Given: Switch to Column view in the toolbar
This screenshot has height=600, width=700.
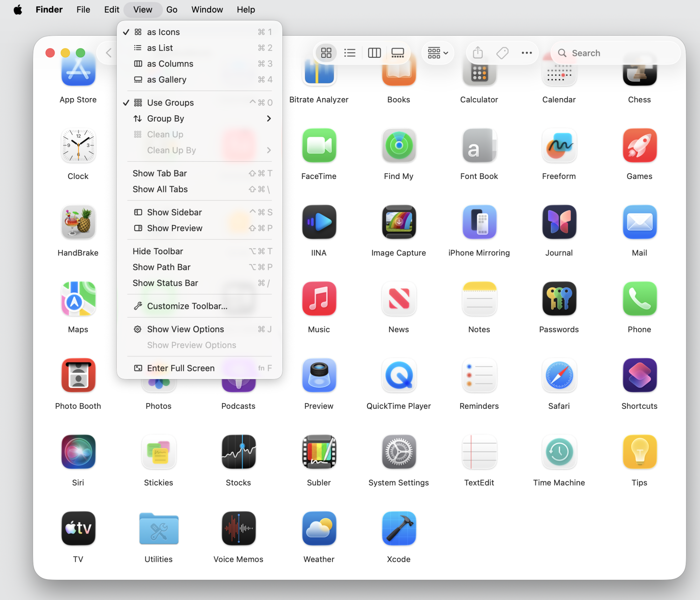Looking at the screenshot, I should click(x=374, y=53).
